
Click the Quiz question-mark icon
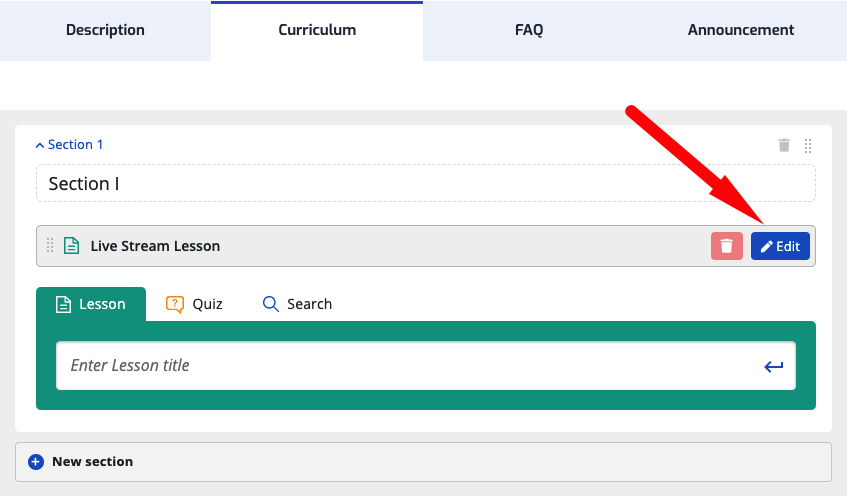point(175,304)
